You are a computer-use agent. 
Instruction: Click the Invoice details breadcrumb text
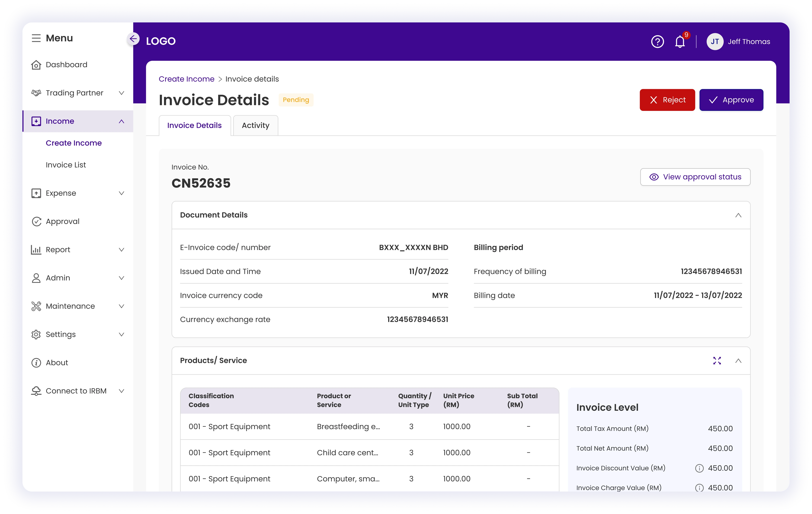click(252, 79)
